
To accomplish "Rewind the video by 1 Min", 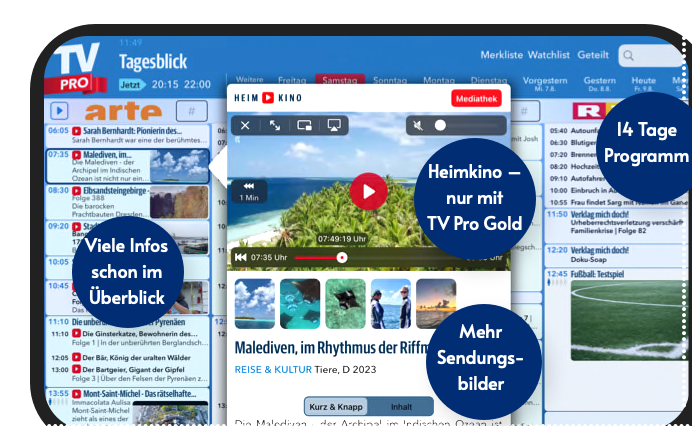I will [249, 192].
